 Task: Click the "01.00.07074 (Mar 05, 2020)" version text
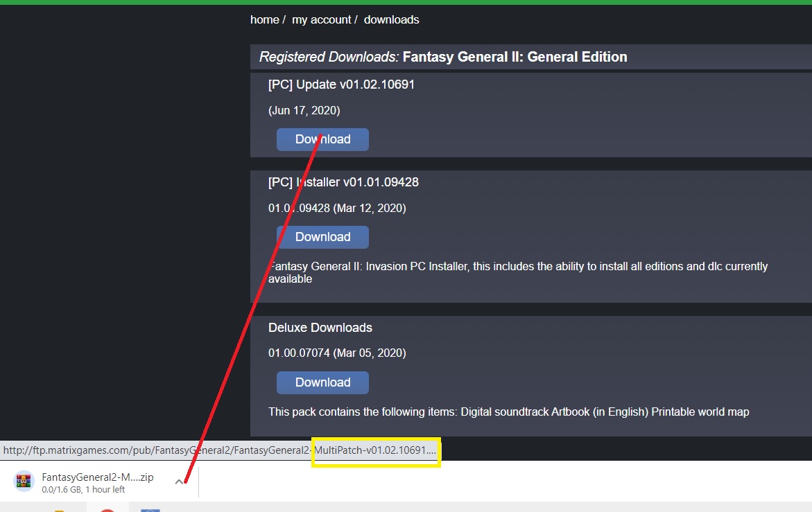[337, 353]
